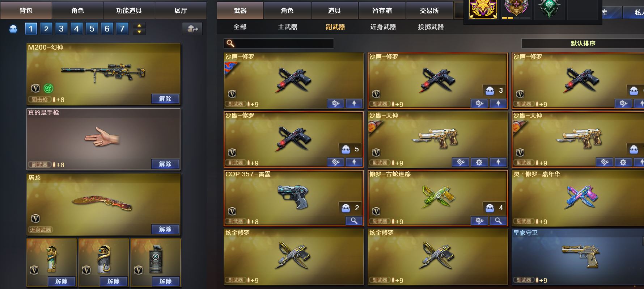Click upgrade arrow icon on first 沙鹰-修罗 card

point(354,104)
